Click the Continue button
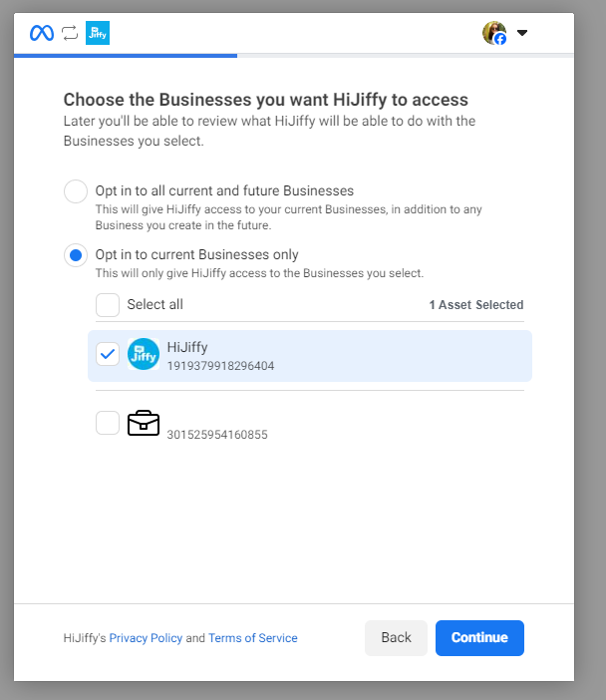The height and width of the screenshot is (700, 606). [479, 638]
